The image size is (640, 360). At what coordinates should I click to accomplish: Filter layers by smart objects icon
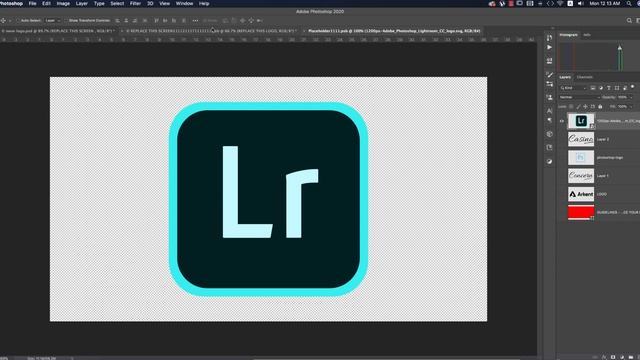(x=624, y=88)
